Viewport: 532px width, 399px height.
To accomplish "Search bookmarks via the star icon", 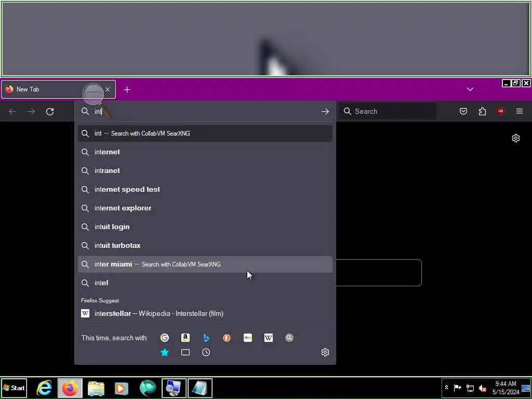I will pos(165,352).
